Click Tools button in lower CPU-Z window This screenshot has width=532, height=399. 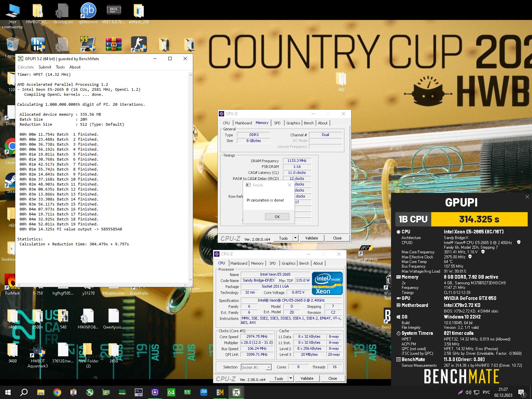tap(279, 378)
